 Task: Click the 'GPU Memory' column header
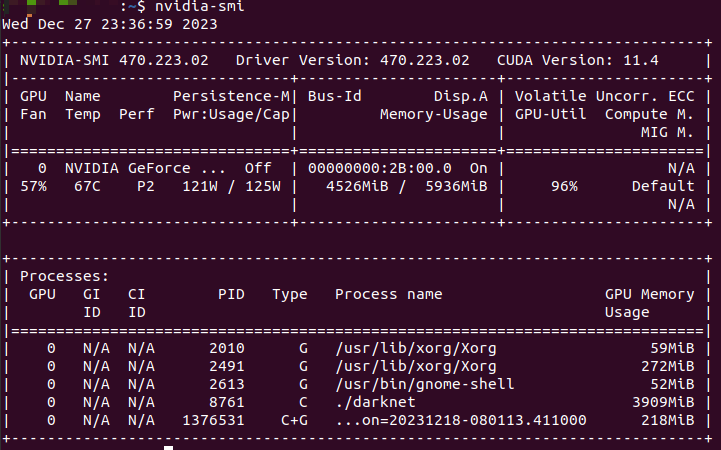pyautogui.click(x=650, y=294)
